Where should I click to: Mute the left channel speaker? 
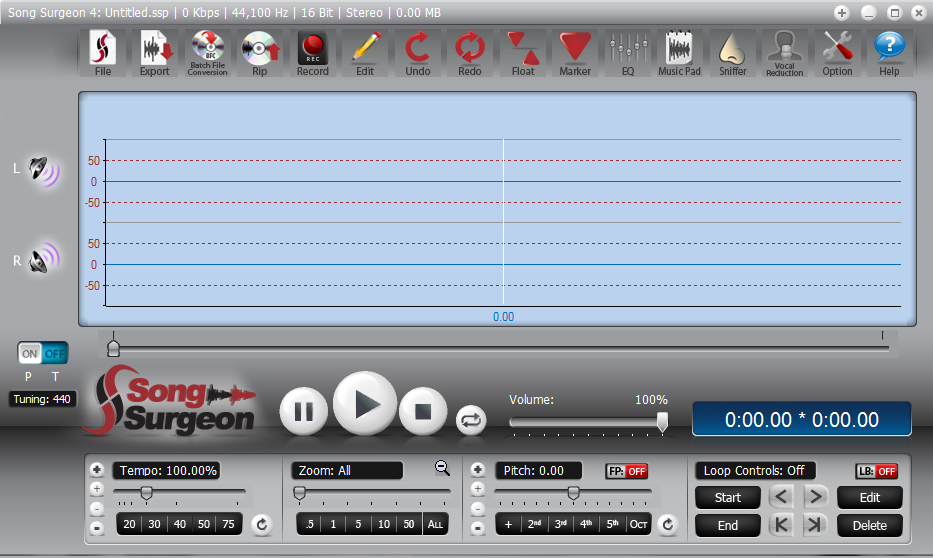(43, 171)
